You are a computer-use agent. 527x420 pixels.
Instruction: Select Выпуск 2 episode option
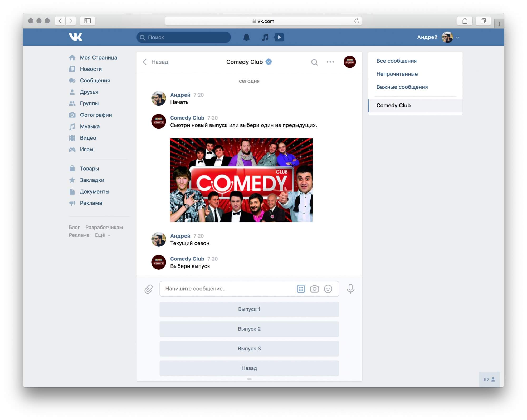250,329
